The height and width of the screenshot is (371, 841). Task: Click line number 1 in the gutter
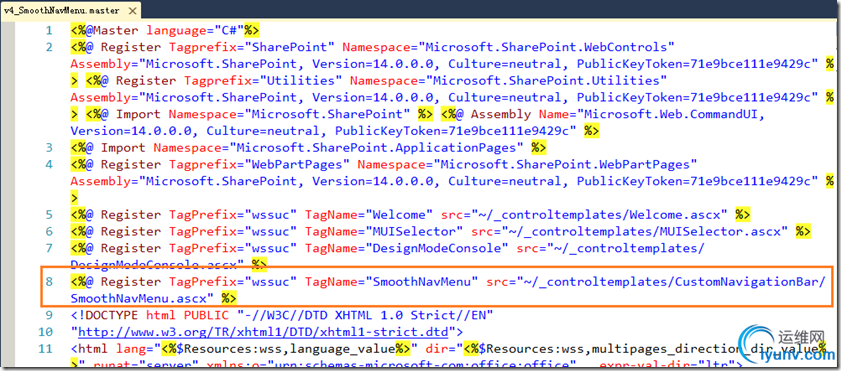49,30
